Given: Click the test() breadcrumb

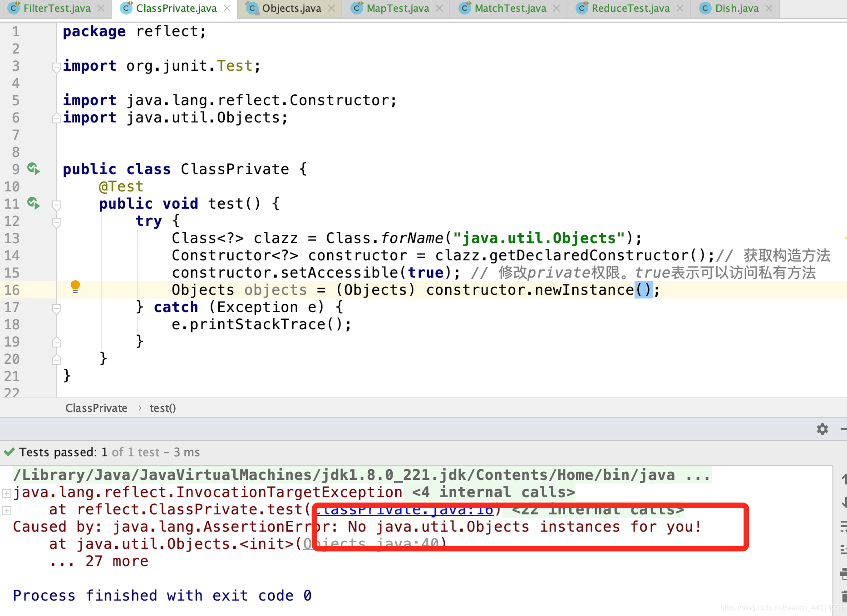Looking at the screenshot, I should 163,408.
